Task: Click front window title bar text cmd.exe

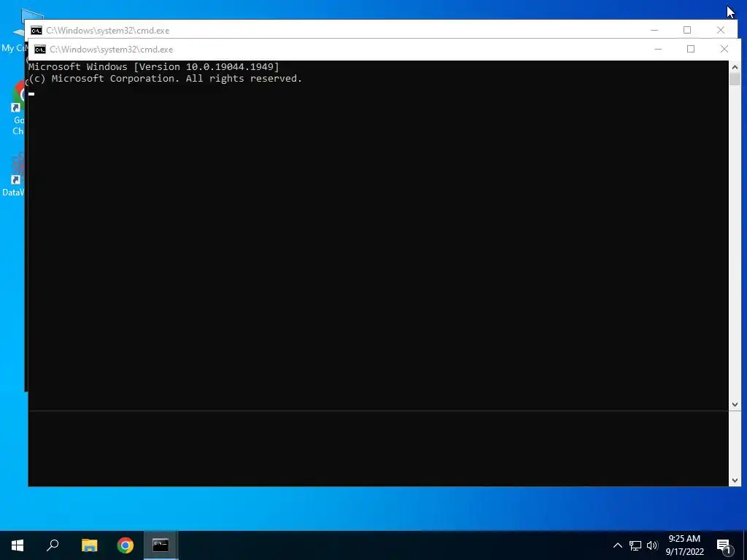Action: tap(112, 50)
